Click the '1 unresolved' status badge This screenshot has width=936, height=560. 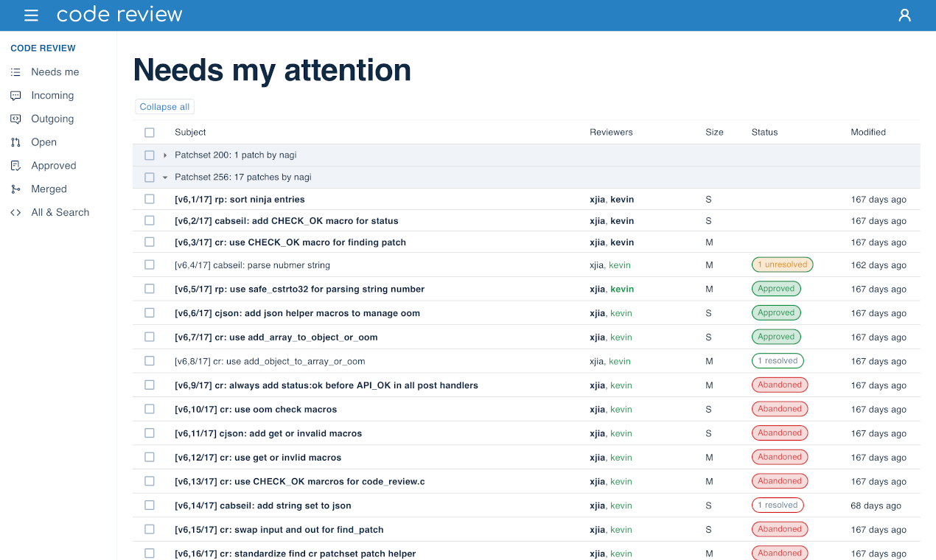pyautogui.click(x=782, y=265)
